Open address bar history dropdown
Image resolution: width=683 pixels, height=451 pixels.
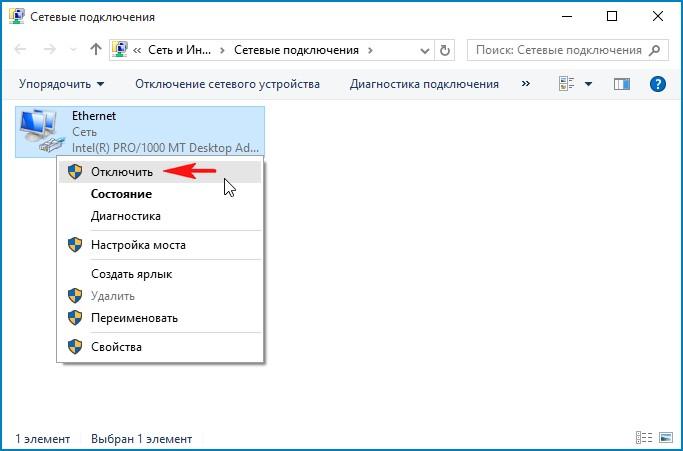pyautogui.click(x=425, y=51)
